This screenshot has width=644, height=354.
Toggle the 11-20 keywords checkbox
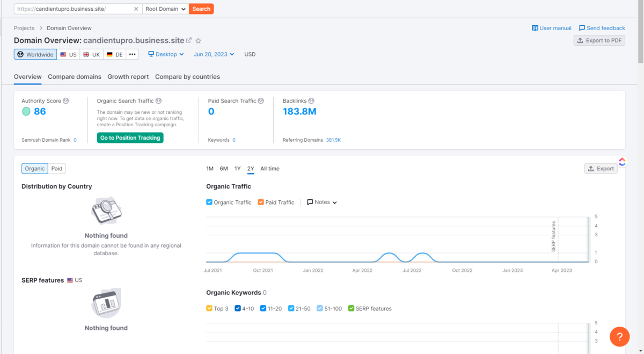click(264, 309)
